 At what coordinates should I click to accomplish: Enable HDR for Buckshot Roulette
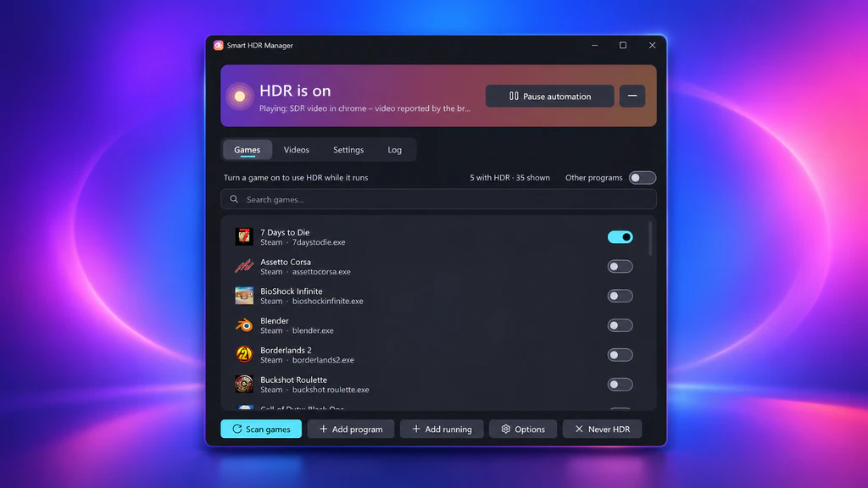point(620,384)
